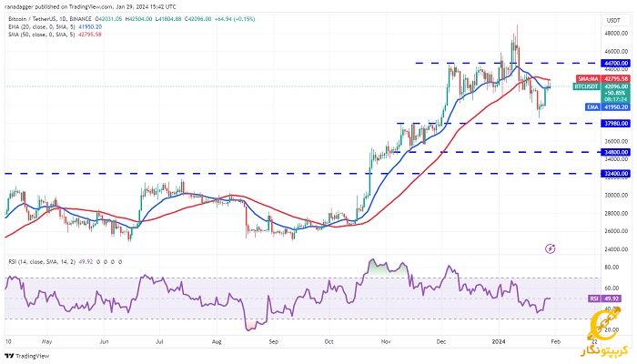Click the May label on time axis
Image resolution: width=637 pixels, height=364 pixels.
coord(47,341)
